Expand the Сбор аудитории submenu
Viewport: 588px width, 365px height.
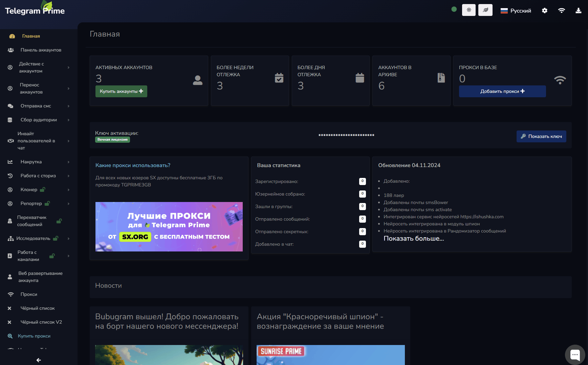coord(39,120)
